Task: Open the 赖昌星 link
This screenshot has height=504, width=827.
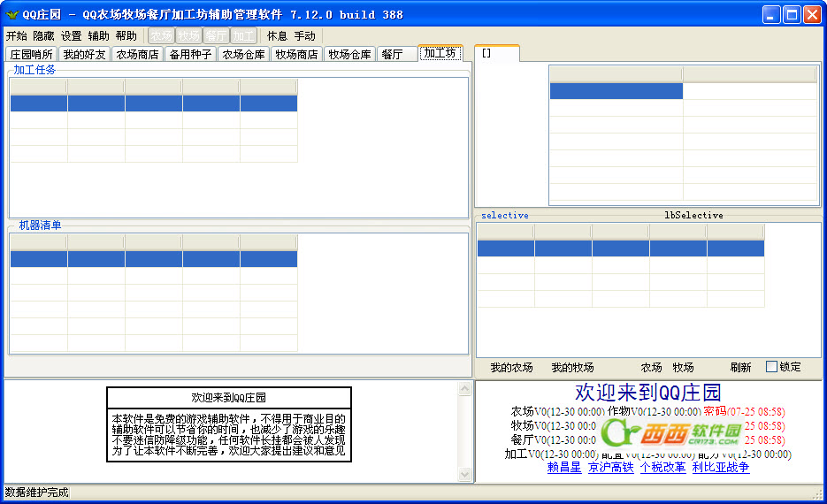Action: pyautogui.click(x=563, y=467)
